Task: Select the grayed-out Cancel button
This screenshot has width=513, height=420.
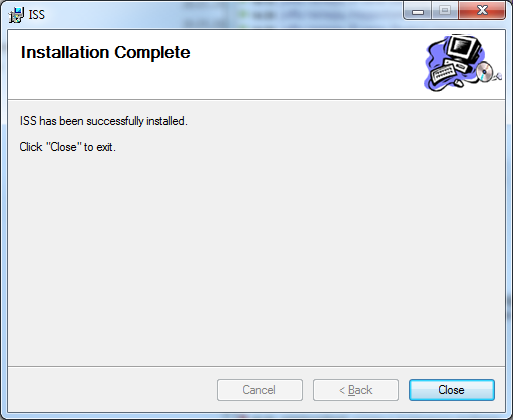Action: 260,390
